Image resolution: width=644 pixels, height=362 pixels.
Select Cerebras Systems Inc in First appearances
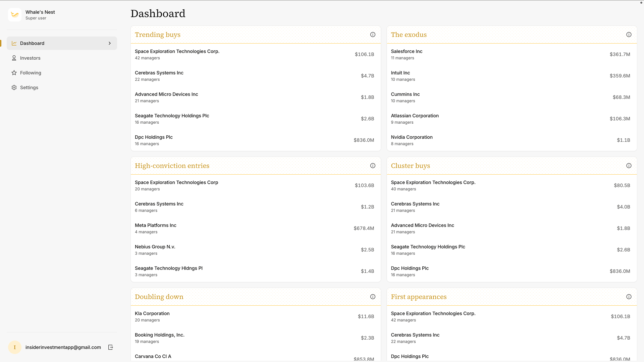tap(512, 338)
